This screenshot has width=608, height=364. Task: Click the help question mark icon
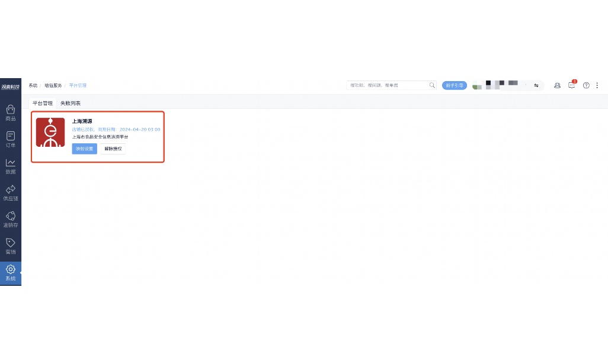586,85
